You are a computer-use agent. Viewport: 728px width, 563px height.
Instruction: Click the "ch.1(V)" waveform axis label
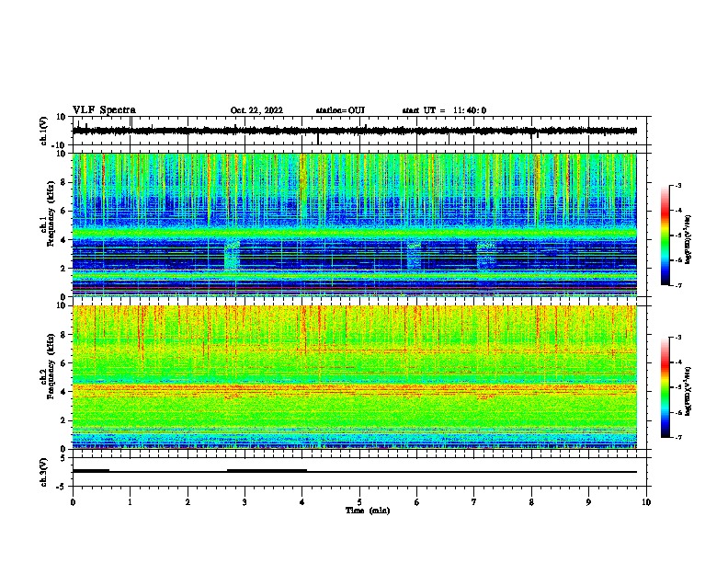coord(43,131)
